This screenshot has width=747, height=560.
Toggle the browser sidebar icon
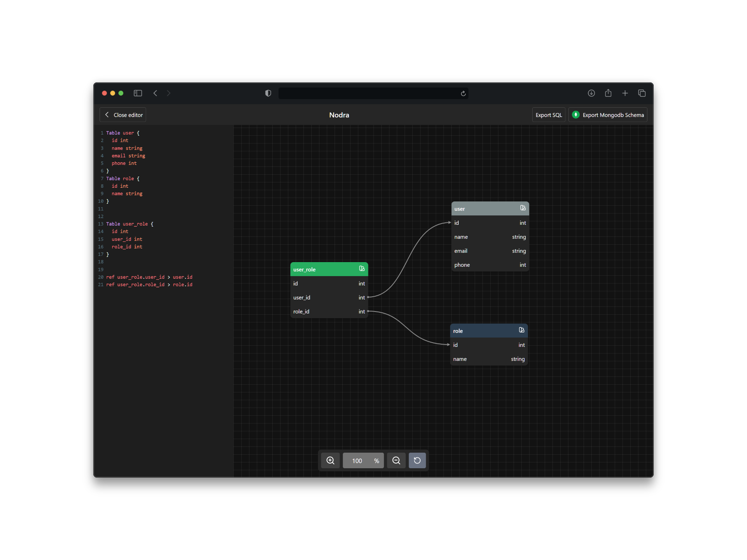138,93
